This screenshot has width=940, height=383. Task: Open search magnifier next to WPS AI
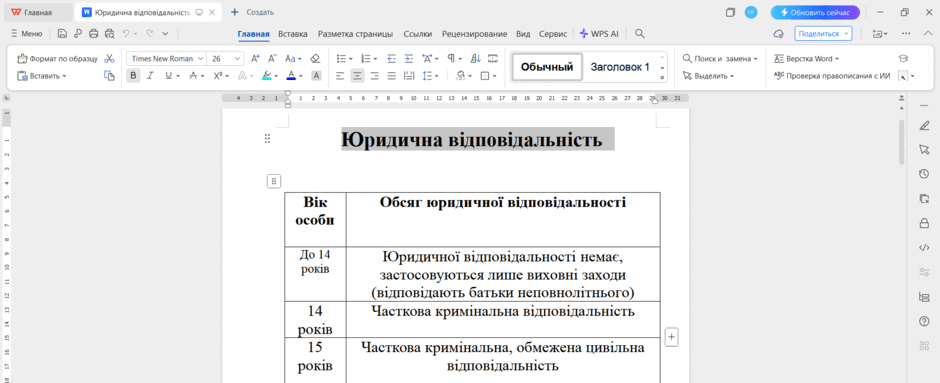pyautogui.click(x=640, y=34)
